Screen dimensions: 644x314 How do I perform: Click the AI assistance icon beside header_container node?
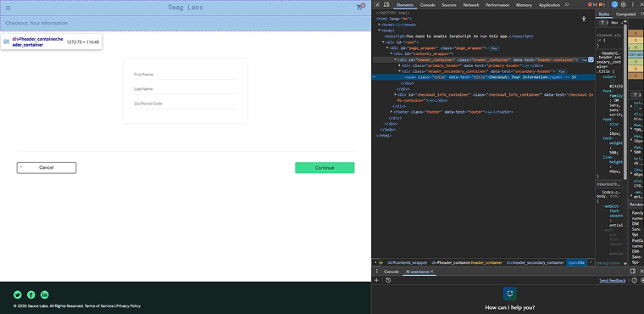(x=591, y=59)
